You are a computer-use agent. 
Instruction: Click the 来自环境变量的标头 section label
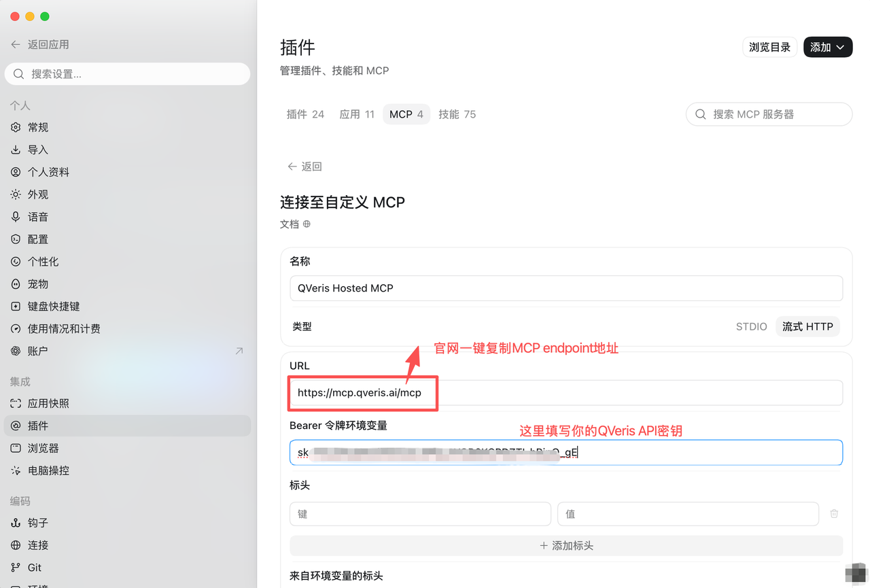336,576
